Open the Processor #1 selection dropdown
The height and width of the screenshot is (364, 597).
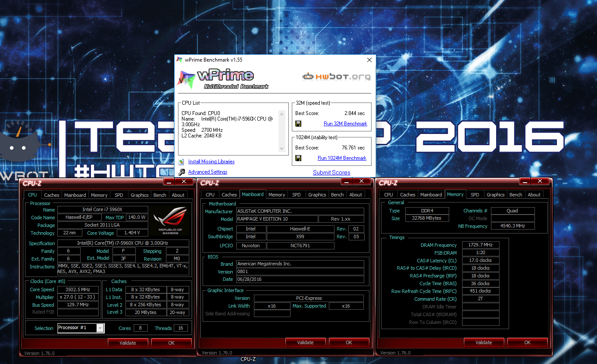[x=100, y=328]
